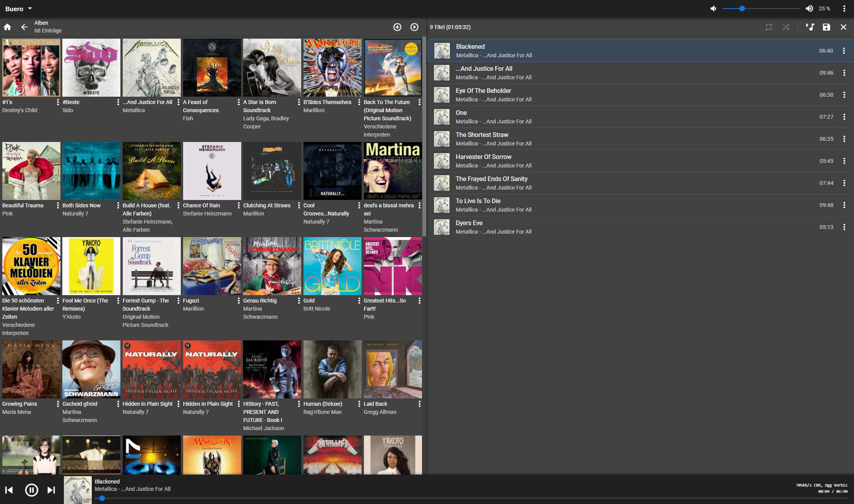854x504 pixels.
Task: Select The Shortest Straw in queue
Action: click(641, 139)
